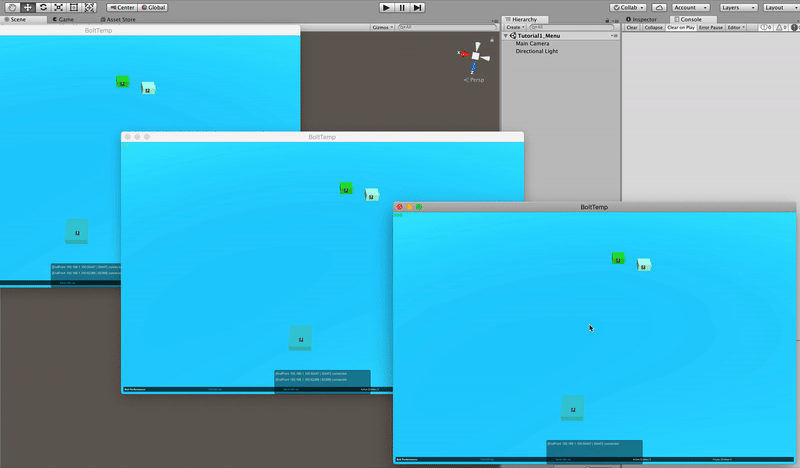Switch to the Game tab
The height and width of the screenshot is (468, 800).
pyautogui.click(x=64, y=19)
